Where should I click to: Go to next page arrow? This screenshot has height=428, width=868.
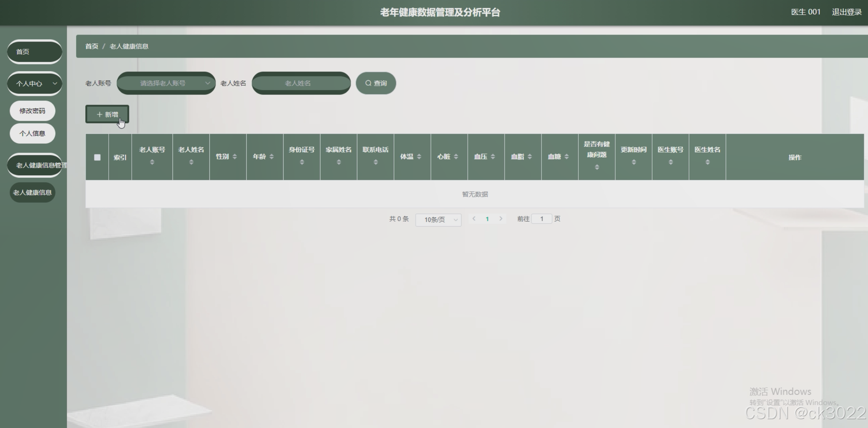click(x=501, y=219)
